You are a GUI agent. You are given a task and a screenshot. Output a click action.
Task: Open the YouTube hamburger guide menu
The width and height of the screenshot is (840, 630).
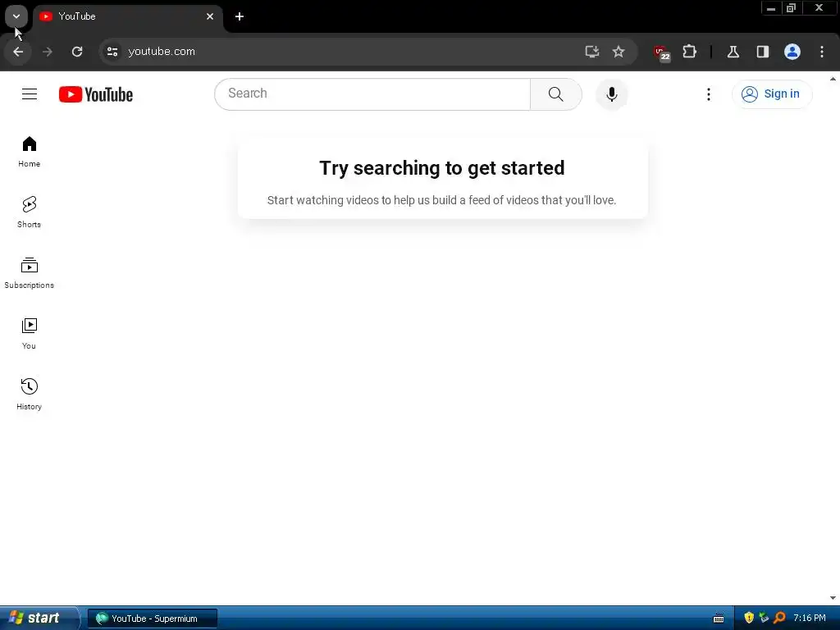(30, 94)
